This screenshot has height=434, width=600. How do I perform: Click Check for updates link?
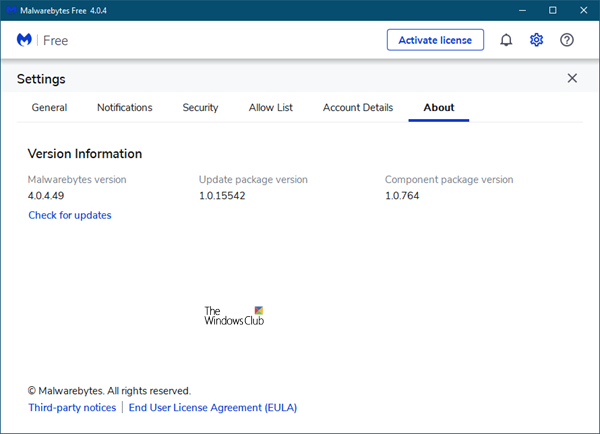70,215
